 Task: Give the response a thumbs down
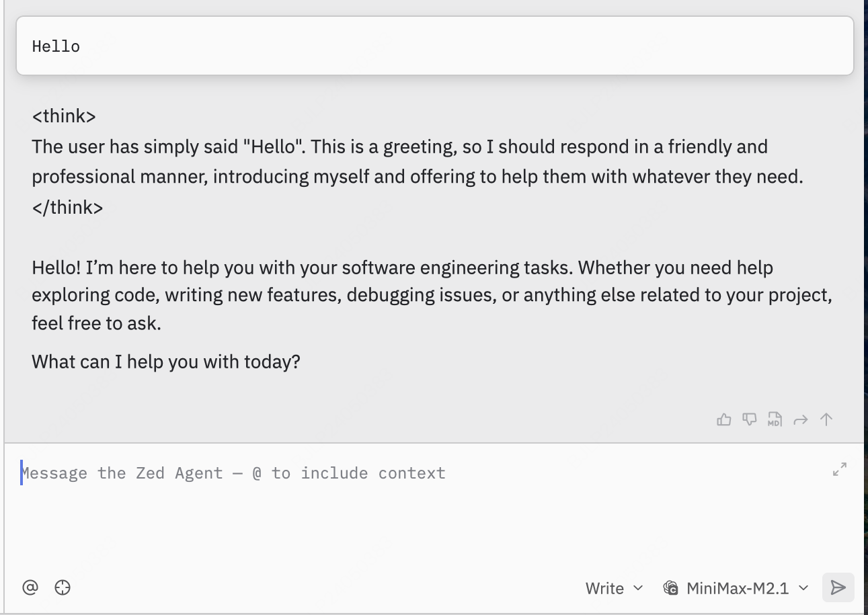coord(750,420)
